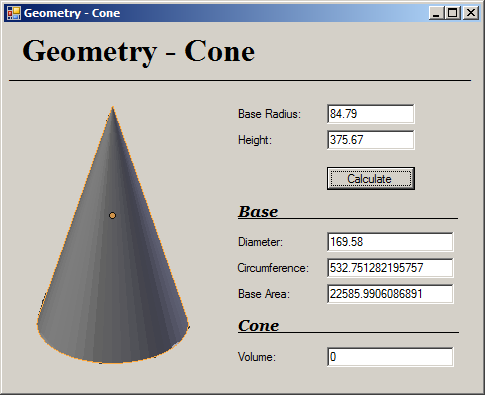Click the 'Geometry - Cone' title bar text
The height and width of the screenshot is (395, 485).
point(72,13)
